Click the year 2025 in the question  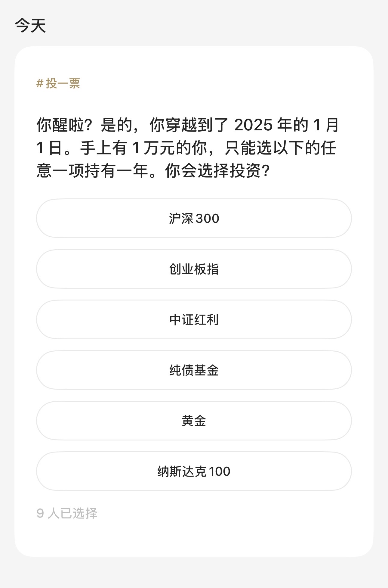253,125
